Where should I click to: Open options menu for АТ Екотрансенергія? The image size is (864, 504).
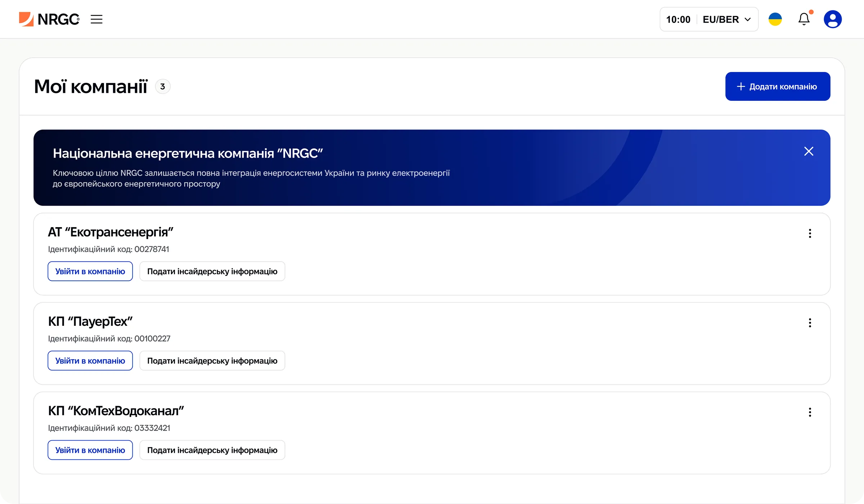click(x=810, y=233)
